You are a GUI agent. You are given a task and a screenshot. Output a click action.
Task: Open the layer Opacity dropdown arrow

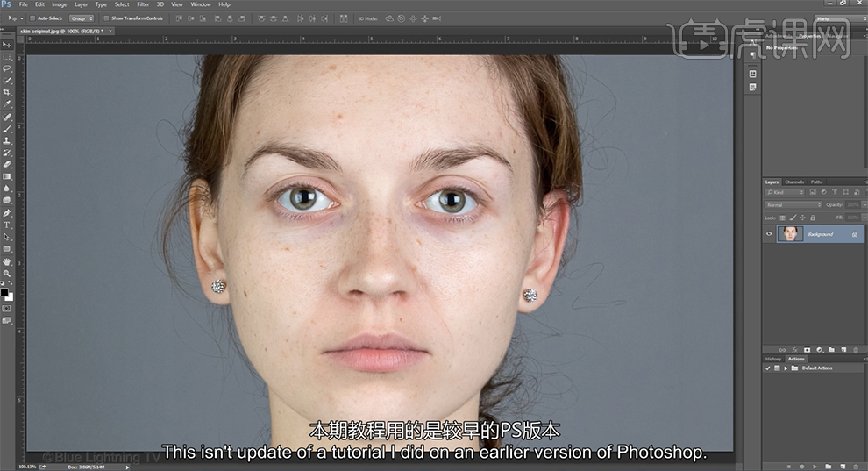point(864,204)
